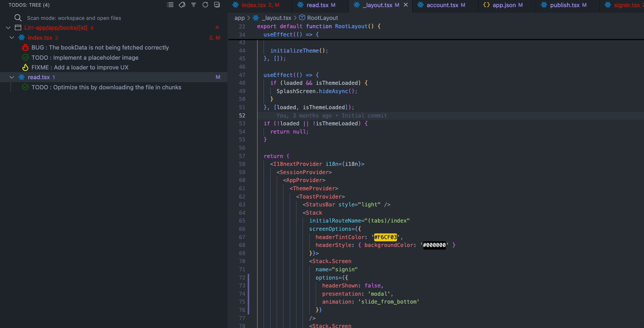644x328 pixels.
Task: Click the 'headerShown: false' line
Action: click(x=353, y=286)
